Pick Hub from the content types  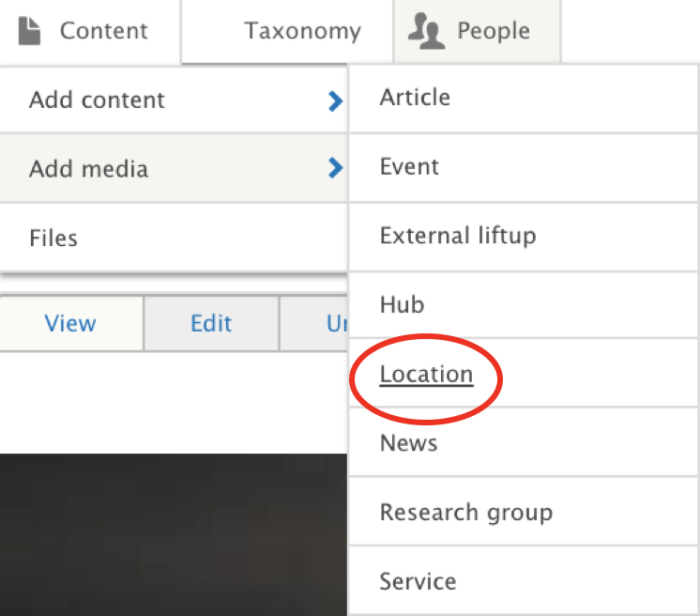pyautogui.click(x=402, y=305)
